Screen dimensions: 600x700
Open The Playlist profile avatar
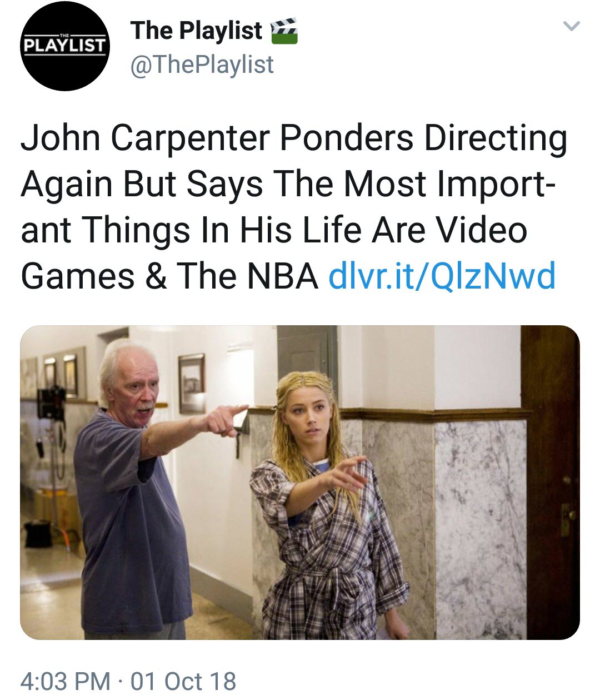[64, 46]
